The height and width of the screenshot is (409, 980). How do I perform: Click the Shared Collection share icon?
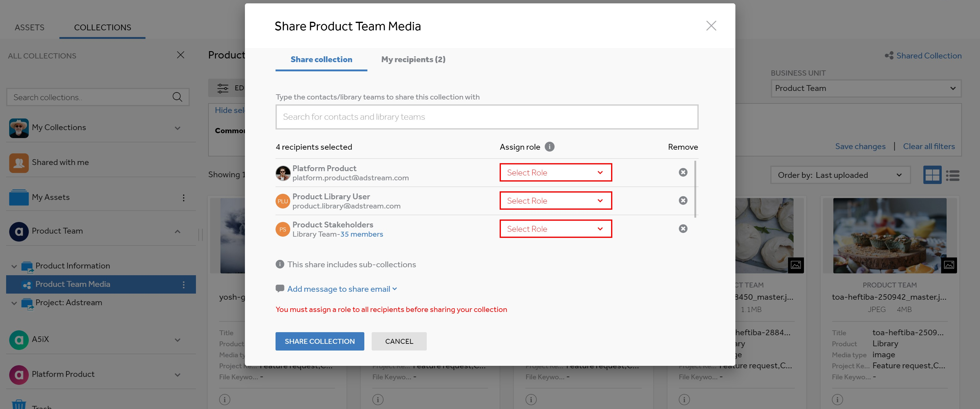click(889, 55)
